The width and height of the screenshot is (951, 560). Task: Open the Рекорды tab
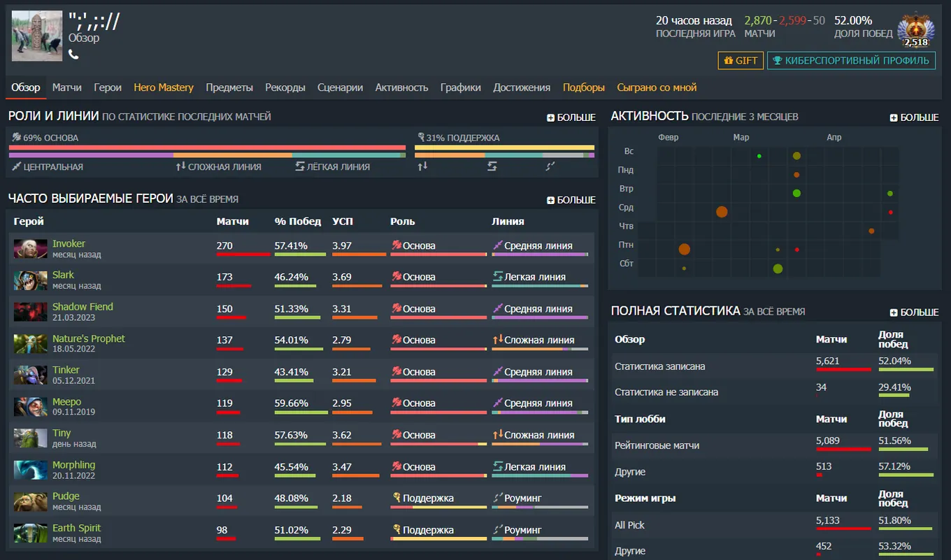(285, 87)
